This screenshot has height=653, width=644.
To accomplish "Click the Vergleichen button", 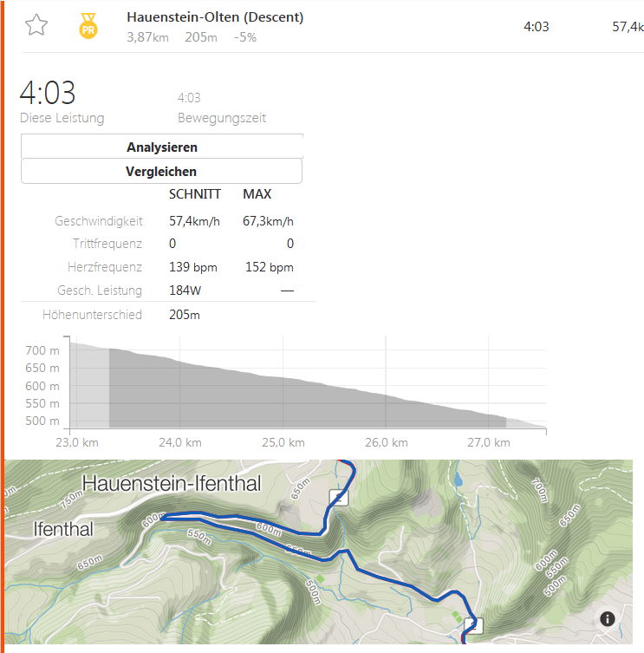I will coord(162,172).
